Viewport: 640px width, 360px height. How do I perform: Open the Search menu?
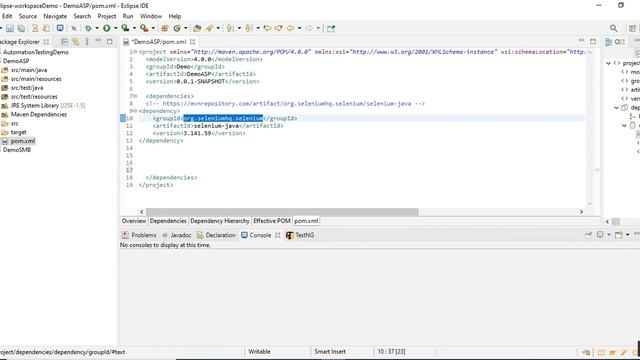pyautogui.click(x=82, y=16)
